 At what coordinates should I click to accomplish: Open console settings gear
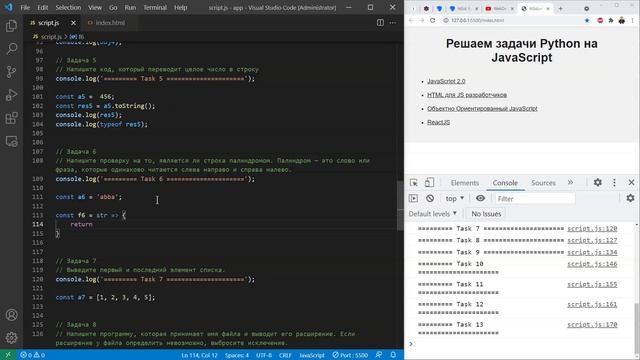click(x=630, y=198)
